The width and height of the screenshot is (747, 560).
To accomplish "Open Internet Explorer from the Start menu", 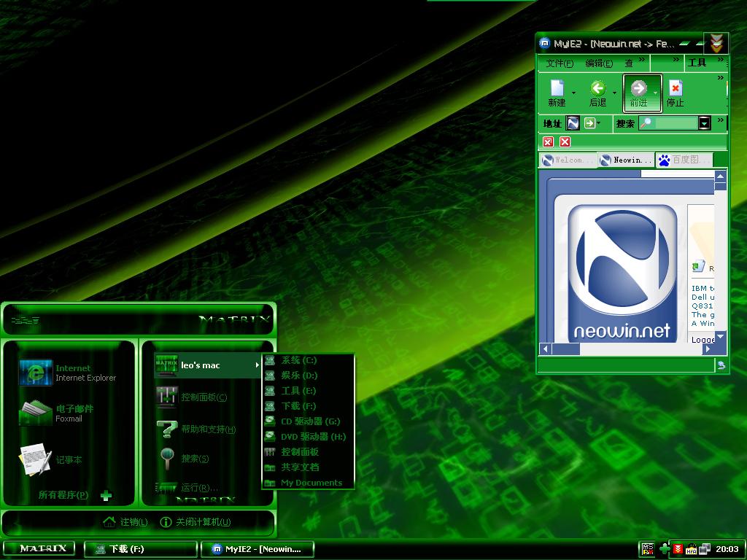I will point(67,373).
